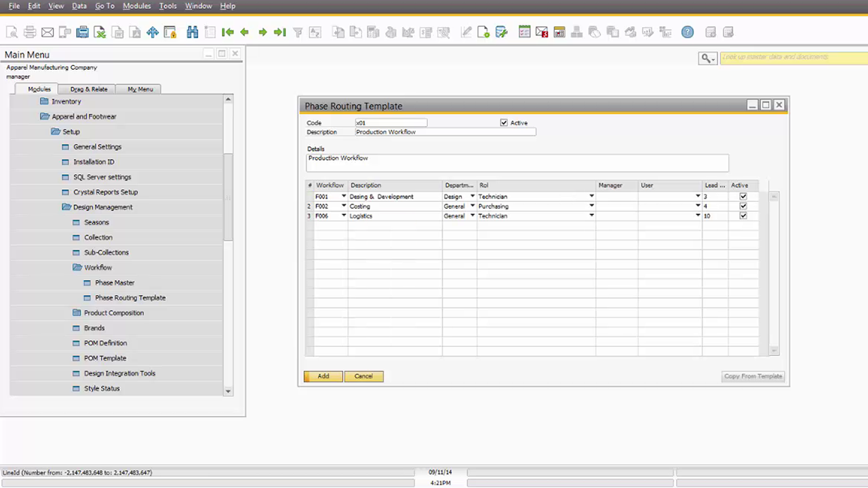Viewport: 868px width, 488px height.
Task: Jump to the last data record arrow
Action: [x=279, y=32]
